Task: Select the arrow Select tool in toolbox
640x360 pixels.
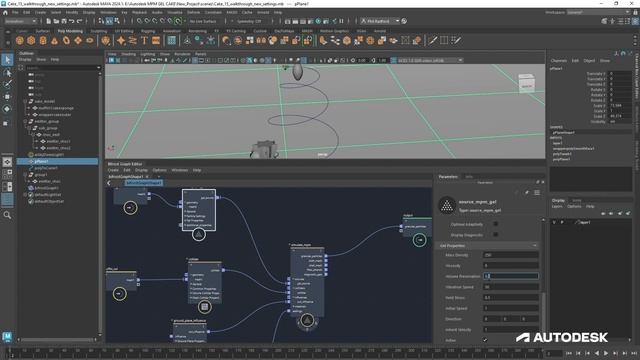Action: click(x=7, y=60)
